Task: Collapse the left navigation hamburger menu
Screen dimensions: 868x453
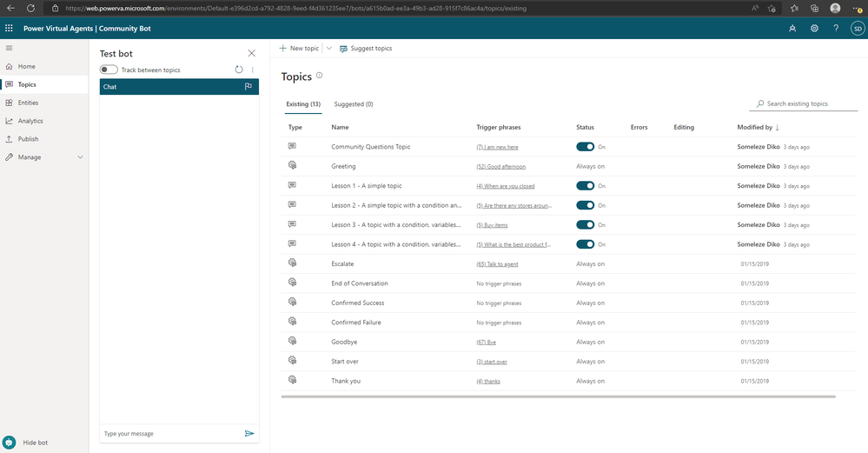Action: click(x=9, y=48)
